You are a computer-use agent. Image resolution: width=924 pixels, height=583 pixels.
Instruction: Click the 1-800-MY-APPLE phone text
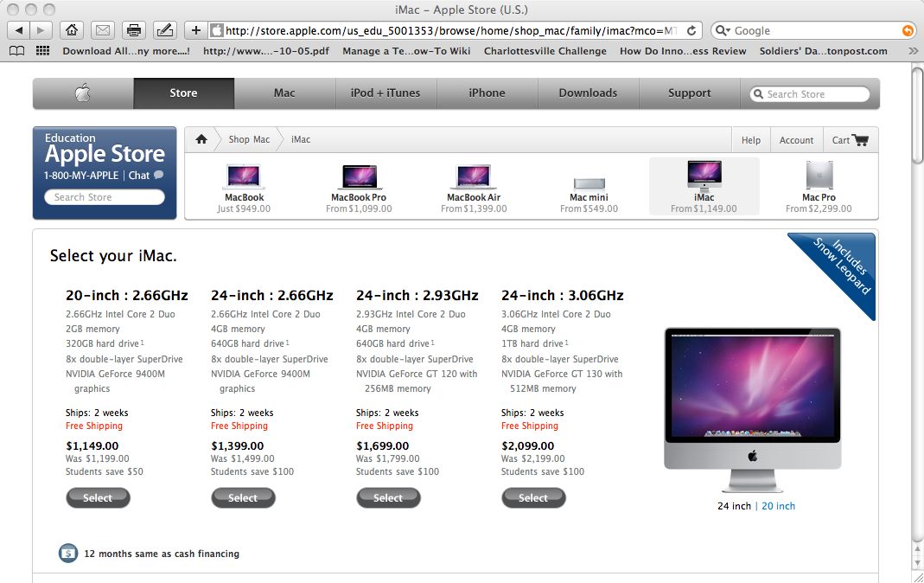81,175
